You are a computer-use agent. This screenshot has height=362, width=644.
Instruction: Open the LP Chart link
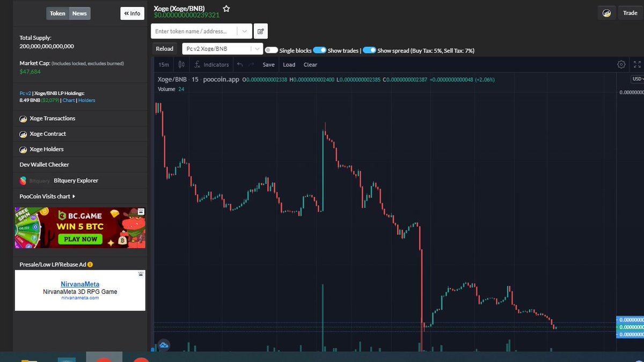click(69, 100)
